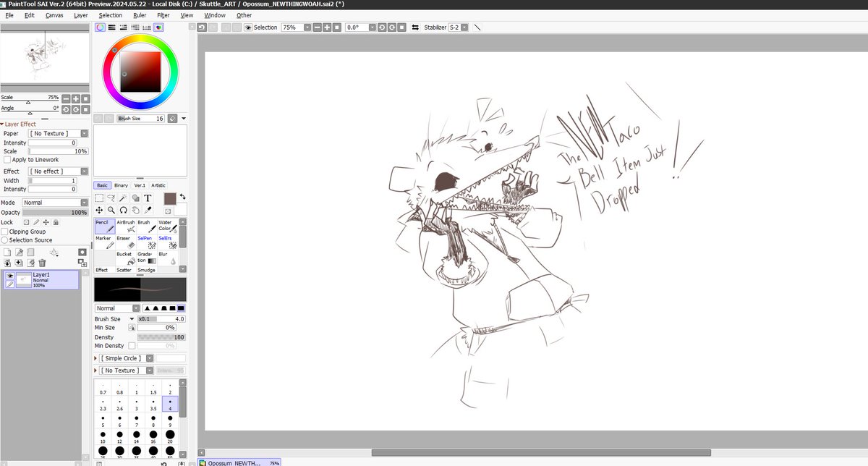This screenshot has height=466, width=868.
Task: Swap foreground and background colors
Action: (182, 197)
